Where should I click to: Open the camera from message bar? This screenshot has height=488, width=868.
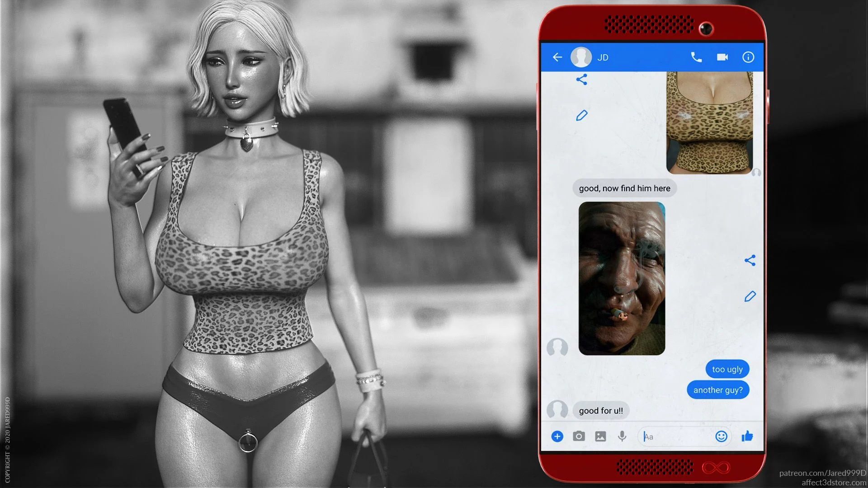[579, 436]
